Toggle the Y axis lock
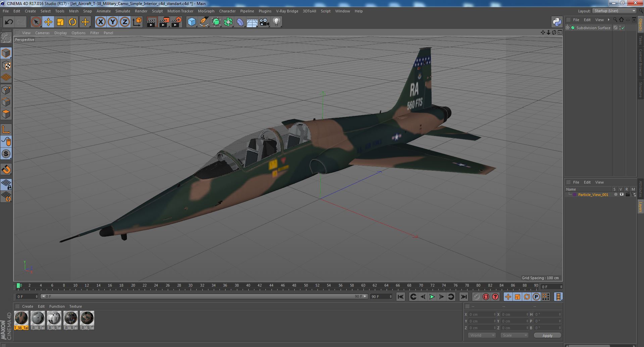Viewport: 644px width, 347px height. 112,22
